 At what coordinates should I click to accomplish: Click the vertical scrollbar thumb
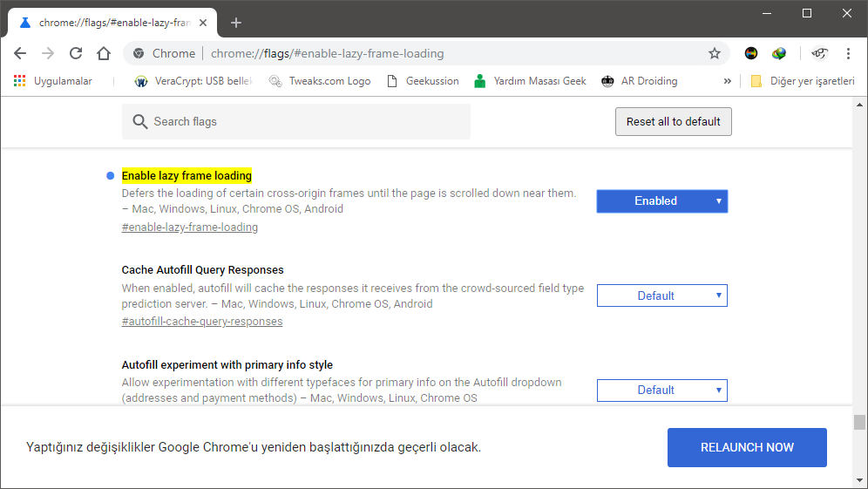859,423
